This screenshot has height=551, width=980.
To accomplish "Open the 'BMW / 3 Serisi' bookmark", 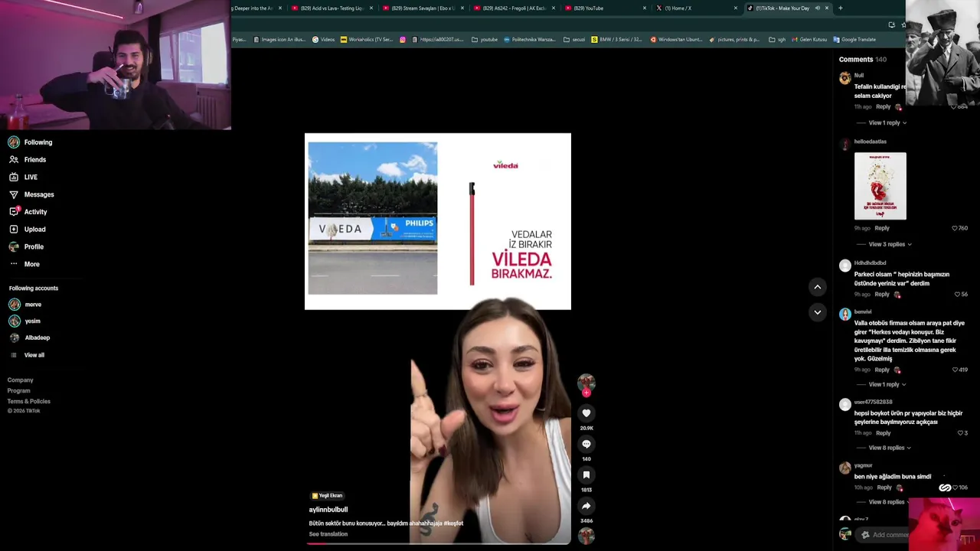I will click(x=617, y=40).
